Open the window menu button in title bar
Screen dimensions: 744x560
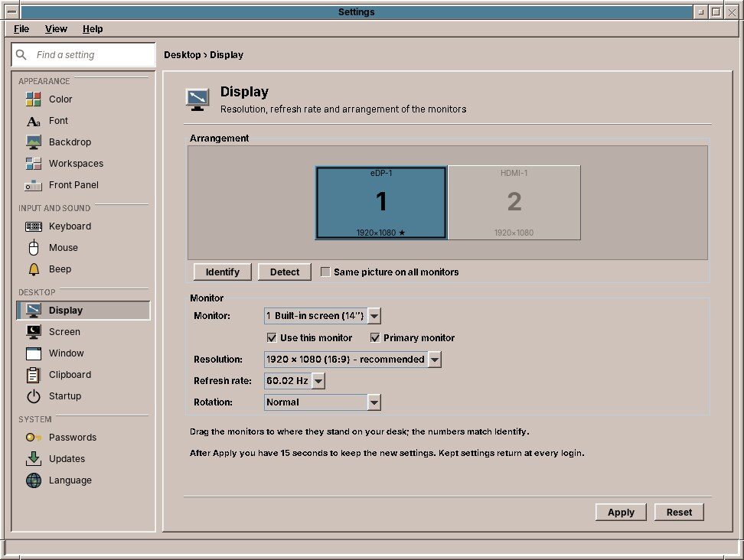click(12, 11)
